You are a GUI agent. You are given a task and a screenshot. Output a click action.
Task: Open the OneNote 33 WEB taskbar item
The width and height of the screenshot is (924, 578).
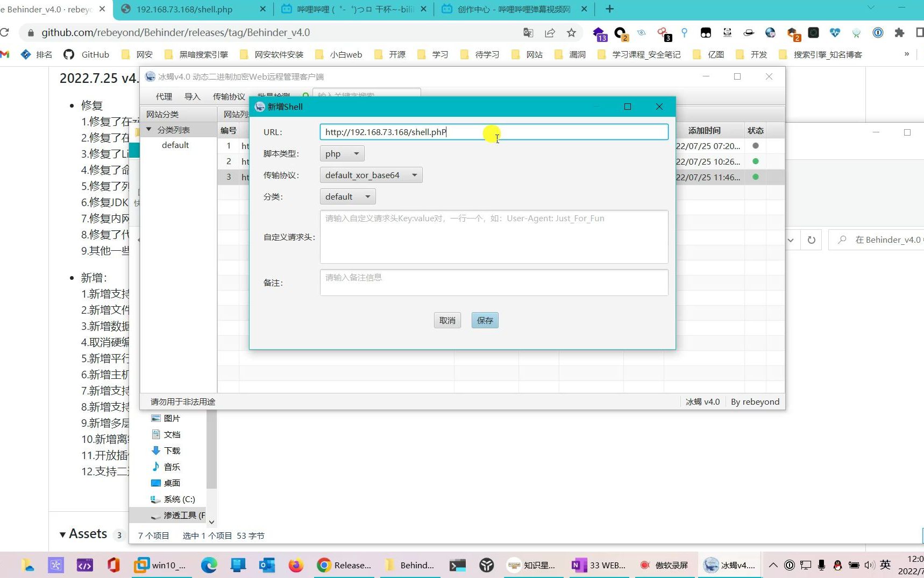[600, 565]
